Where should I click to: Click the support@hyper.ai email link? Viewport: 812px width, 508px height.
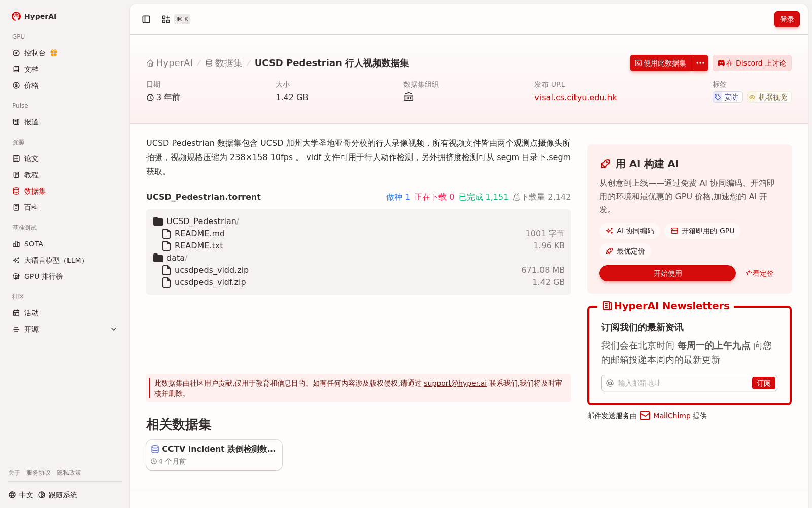455,383
